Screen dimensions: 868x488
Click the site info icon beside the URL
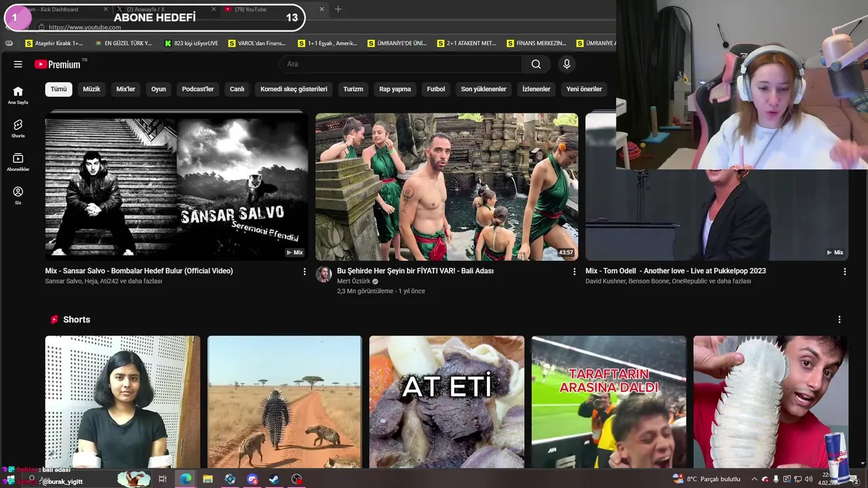pos(41,27)
